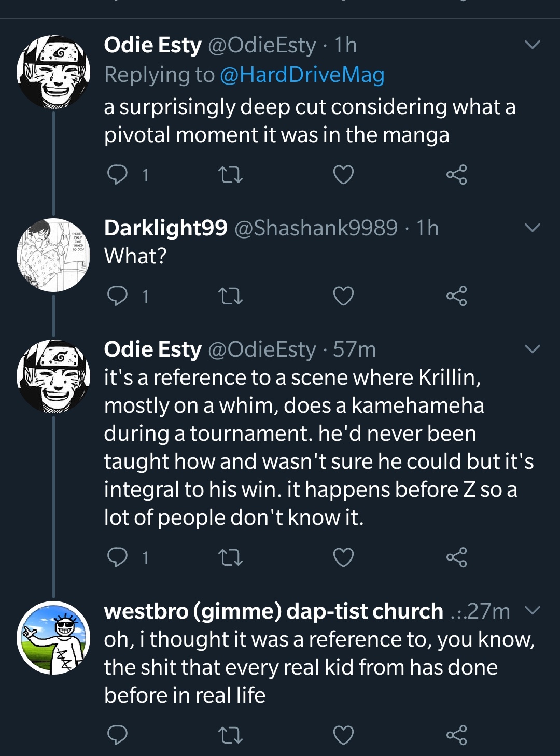Open Darklight99's profile from the display name
This screenshot has width=560, height=756.
165,228
